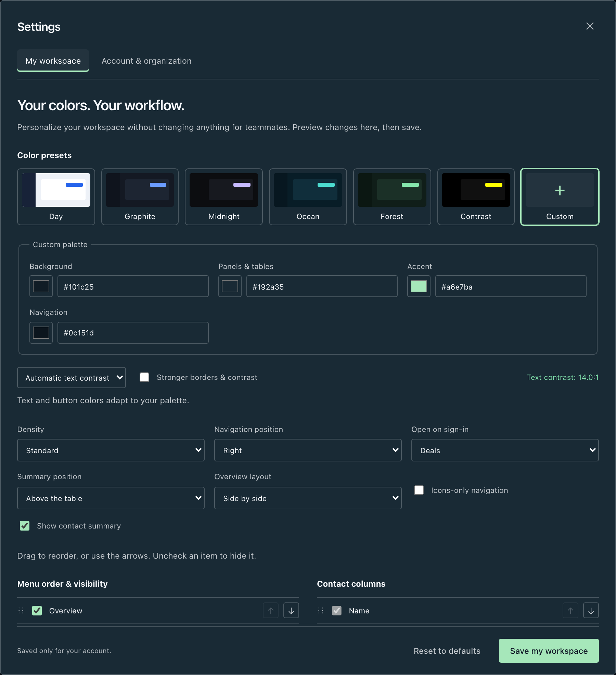Move Overview down with the down arrow

pyautogui.click(x=291, y=610)
